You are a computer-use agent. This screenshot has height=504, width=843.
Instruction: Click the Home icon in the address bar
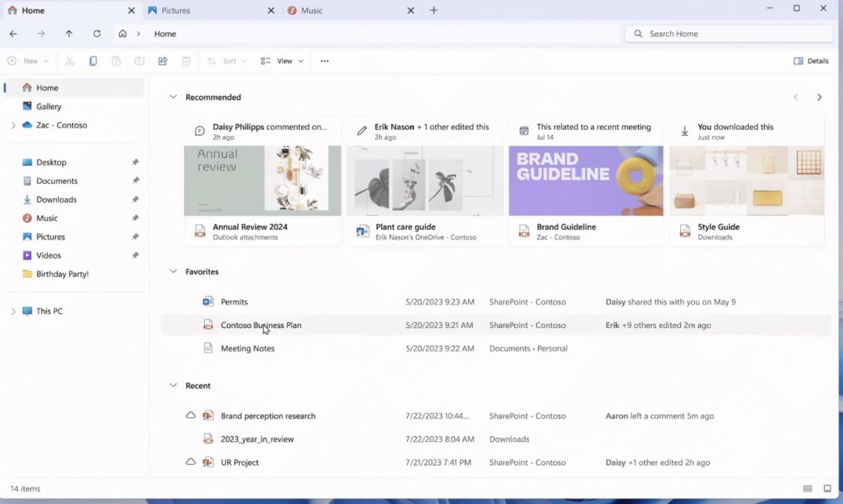click(x=123, y=33)
